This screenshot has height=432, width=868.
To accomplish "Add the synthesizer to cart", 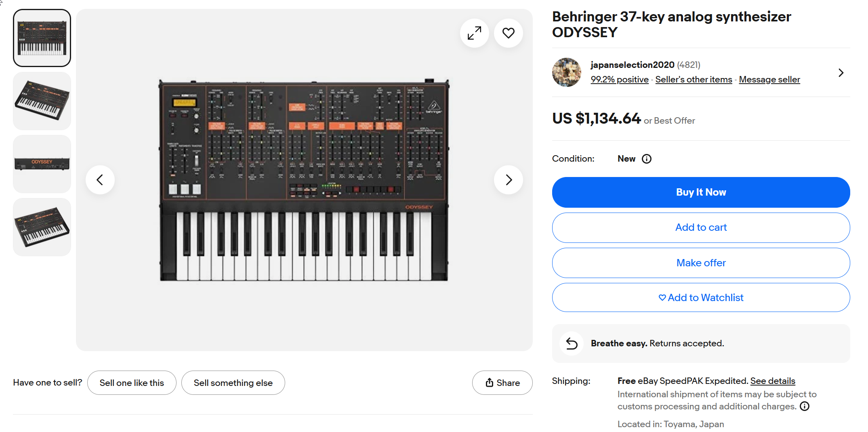I will coord(701,228).
